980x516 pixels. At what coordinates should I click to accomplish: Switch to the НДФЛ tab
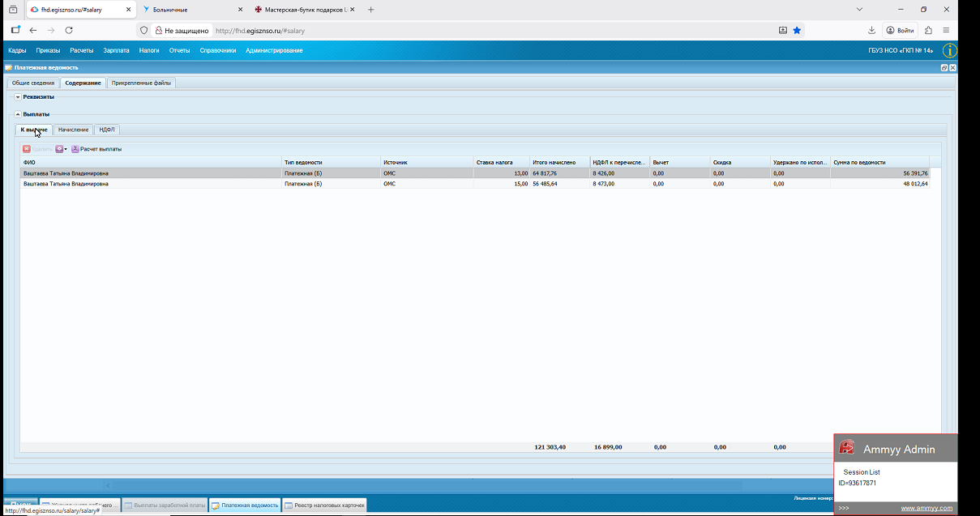[x=107, y=130]
